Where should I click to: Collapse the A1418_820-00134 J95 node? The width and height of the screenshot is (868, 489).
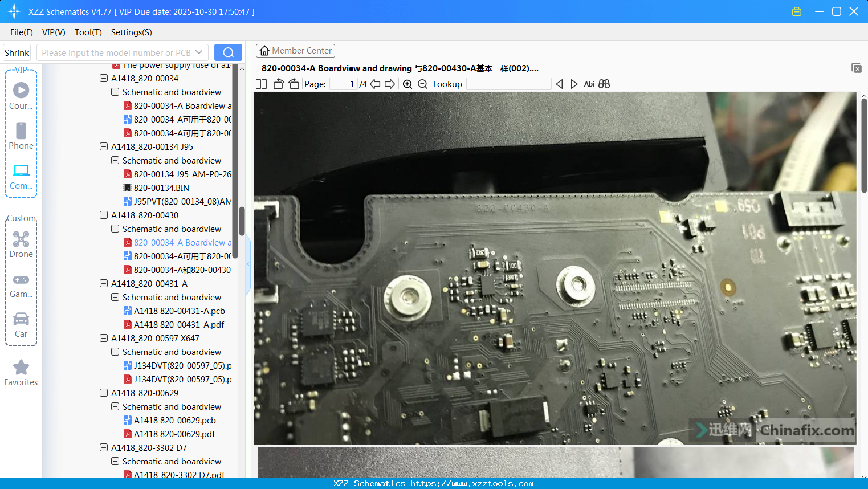(104, 147)
